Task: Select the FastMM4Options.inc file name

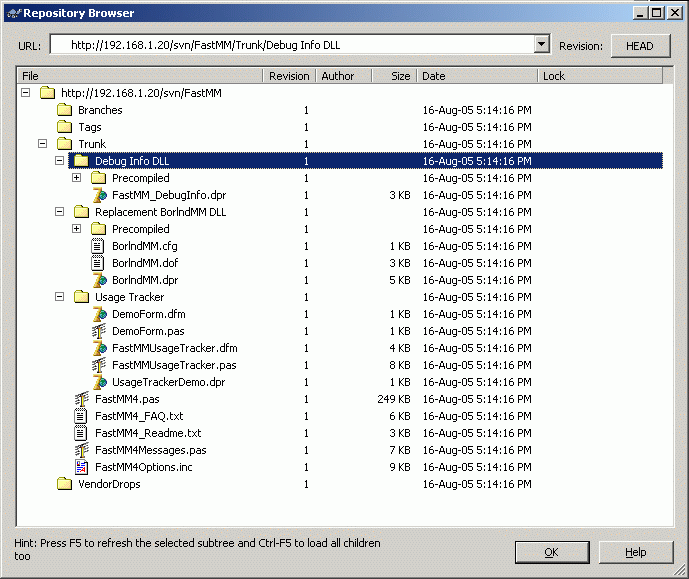Action: (144, 467)
